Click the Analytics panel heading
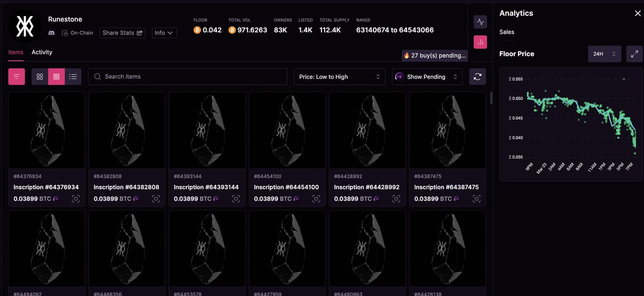This screenshot has width=644, height=296. [x=517, y=13]
